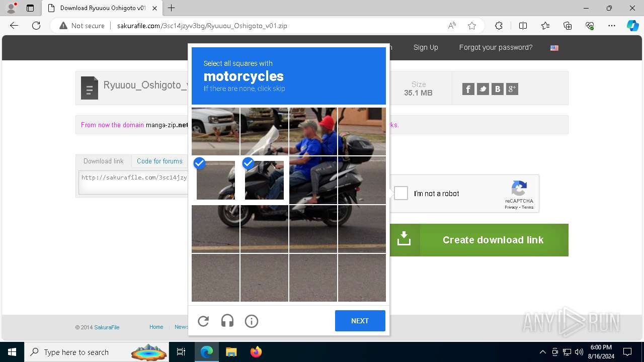Image resolution: width=644 pixels, height=362 pixels.
Task: Deselect the checked tile showing the scooter front wheel
Action: tap(215, 180)
